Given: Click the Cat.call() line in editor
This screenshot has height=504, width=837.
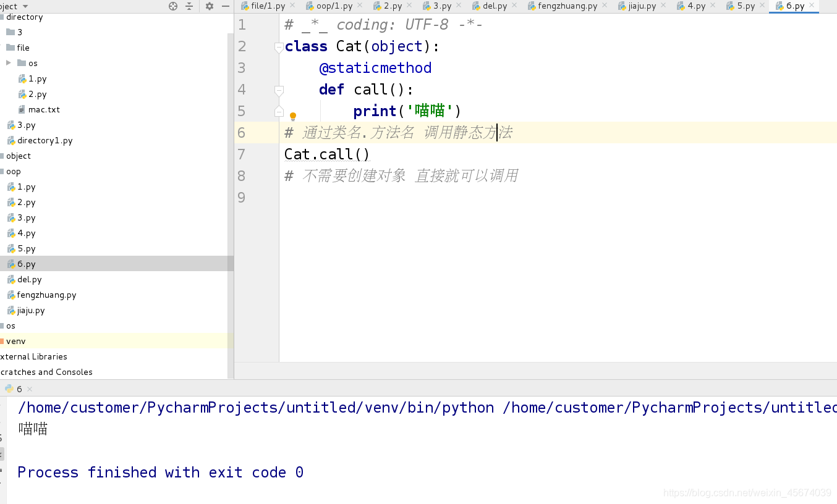Looking at the screenshot, I should 327,154.
